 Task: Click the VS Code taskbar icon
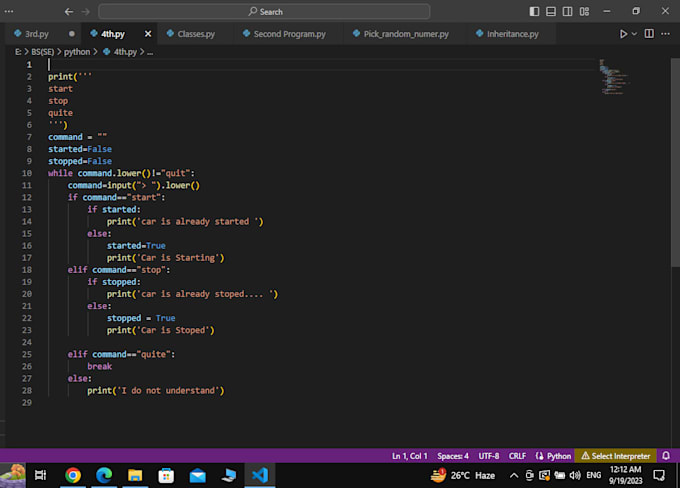pos(260,475)
